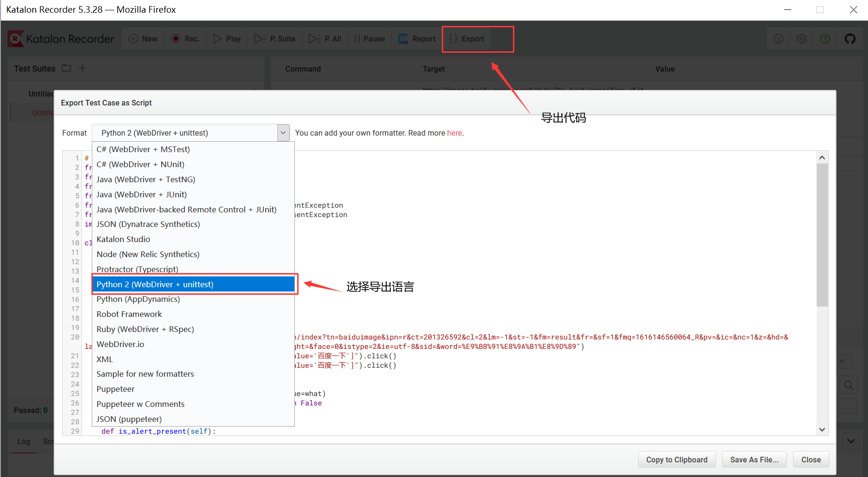Choose JSON (puppeteer) option
This screenshot has width=868, height=477.
point(193,419)
